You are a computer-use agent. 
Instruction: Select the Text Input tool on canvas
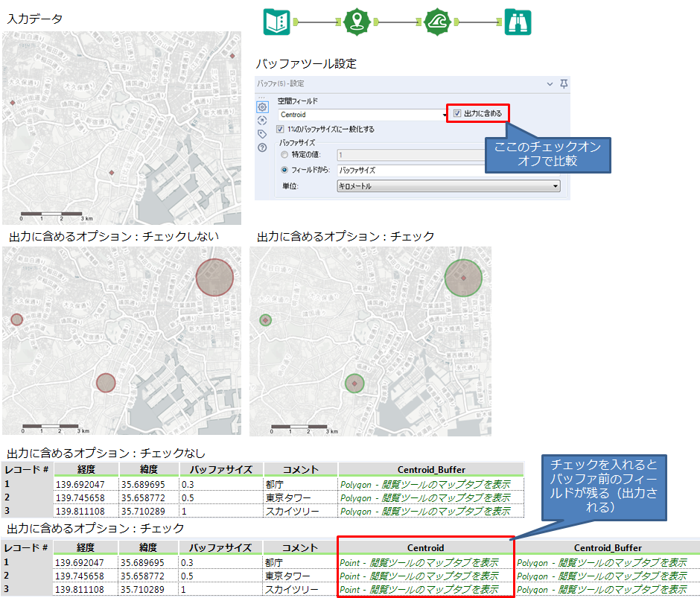pos(276,22)
